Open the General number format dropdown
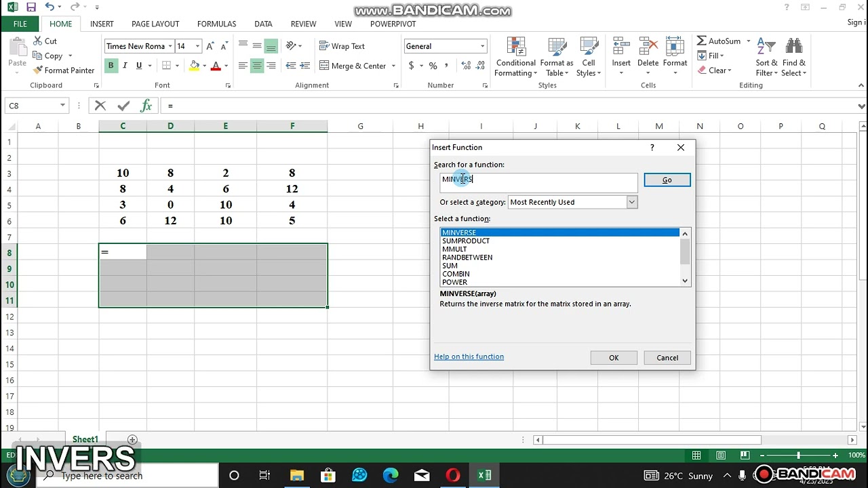The width and height of the screenshot is (868, 488). pyautogui.click(x=483, y=46)
